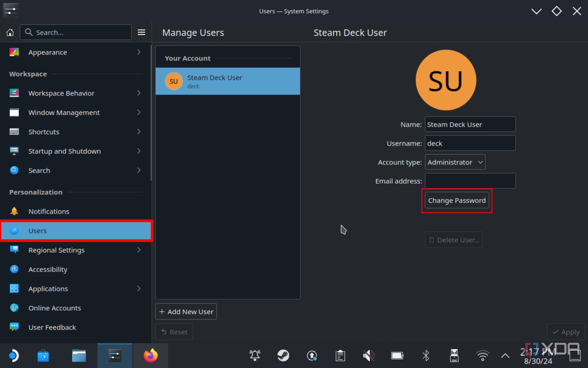Click the Apply button
Image resolution: width=588 pixels, height=368 pixels.
click(x=566, y=332)
